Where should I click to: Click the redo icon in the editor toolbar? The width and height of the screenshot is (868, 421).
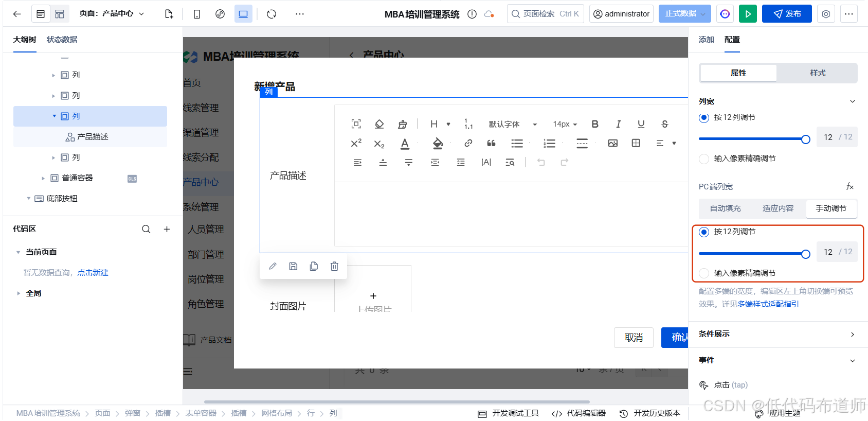tap(564, 162)
